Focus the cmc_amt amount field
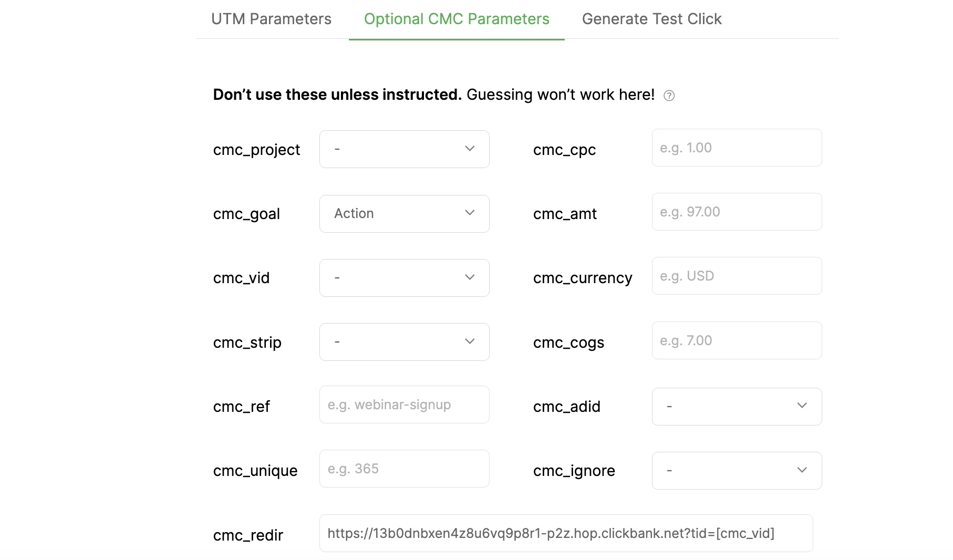 point(737,212)
